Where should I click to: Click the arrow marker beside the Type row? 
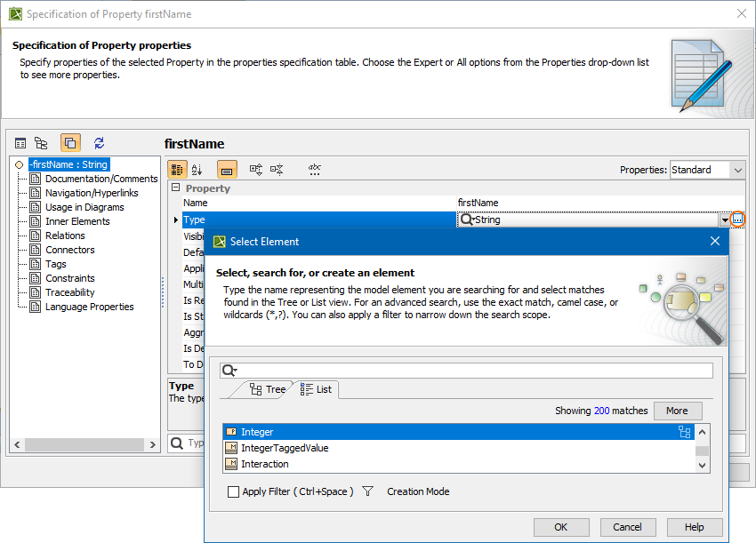pos(176,220)
